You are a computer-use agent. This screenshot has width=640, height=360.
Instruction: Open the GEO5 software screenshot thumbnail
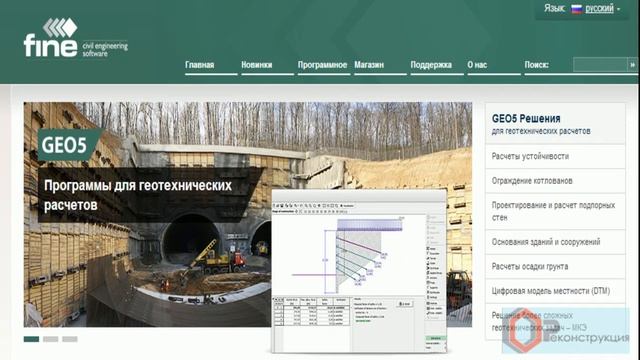coord(359,271)
